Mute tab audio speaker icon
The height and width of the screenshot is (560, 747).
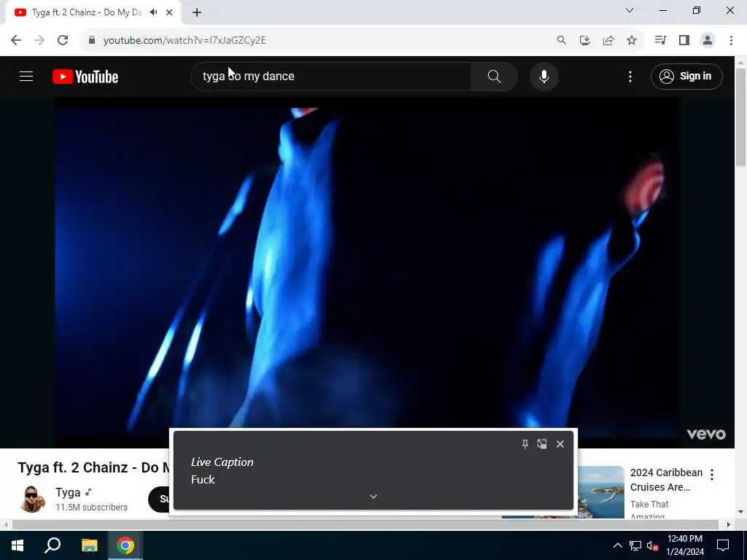[x=153, y=12]
